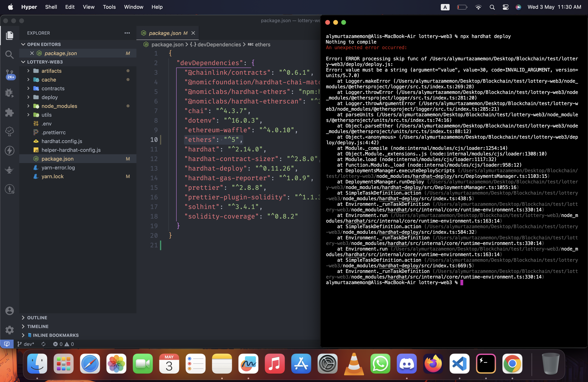Click package.json in the breadcrumb
Image resolution: width=588 pixels, height=382 pixels.
(x=167, y=44)
